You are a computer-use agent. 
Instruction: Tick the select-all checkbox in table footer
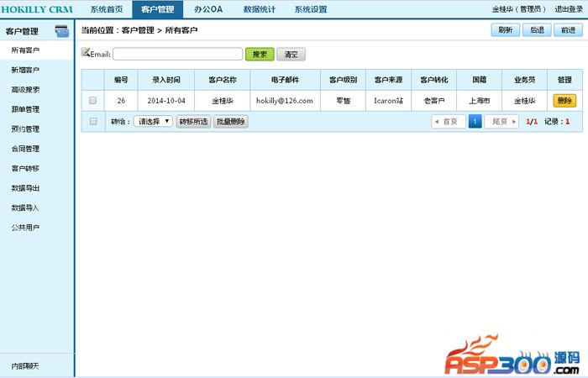(x=93, y=121)
